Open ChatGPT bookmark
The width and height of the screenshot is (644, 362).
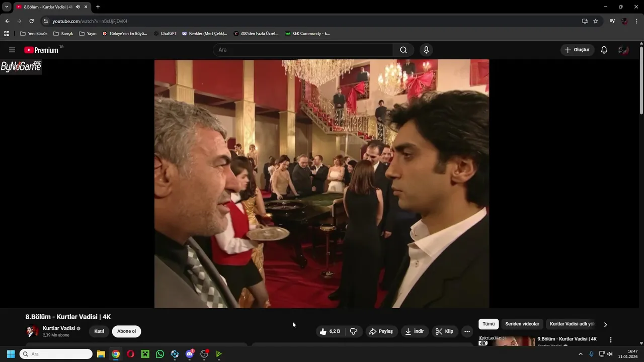point(165,34)
